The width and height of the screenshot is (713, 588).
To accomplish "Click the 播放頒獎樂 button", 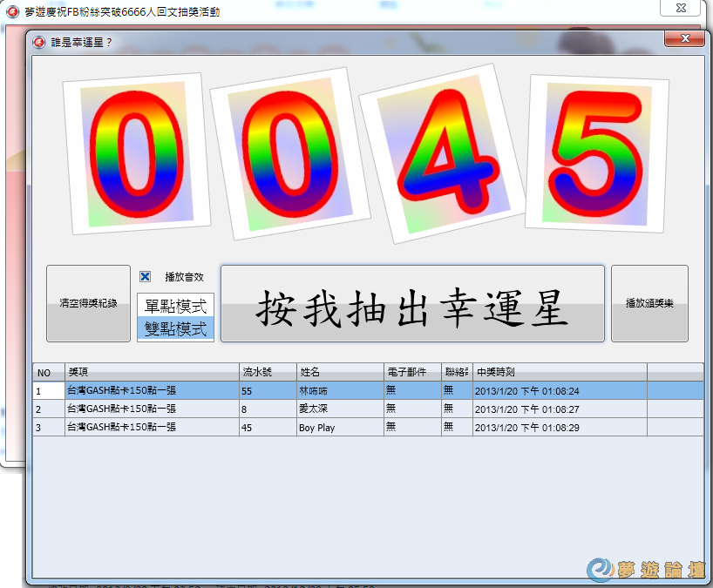I will click(x=649, y=304).
